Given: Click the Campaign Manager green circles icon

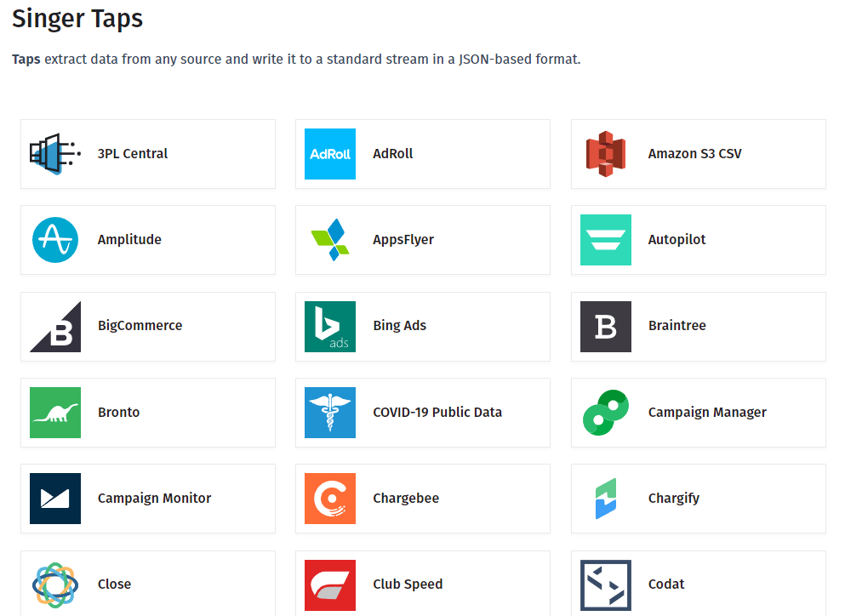Looking at the screenshot, I should 605,413.
